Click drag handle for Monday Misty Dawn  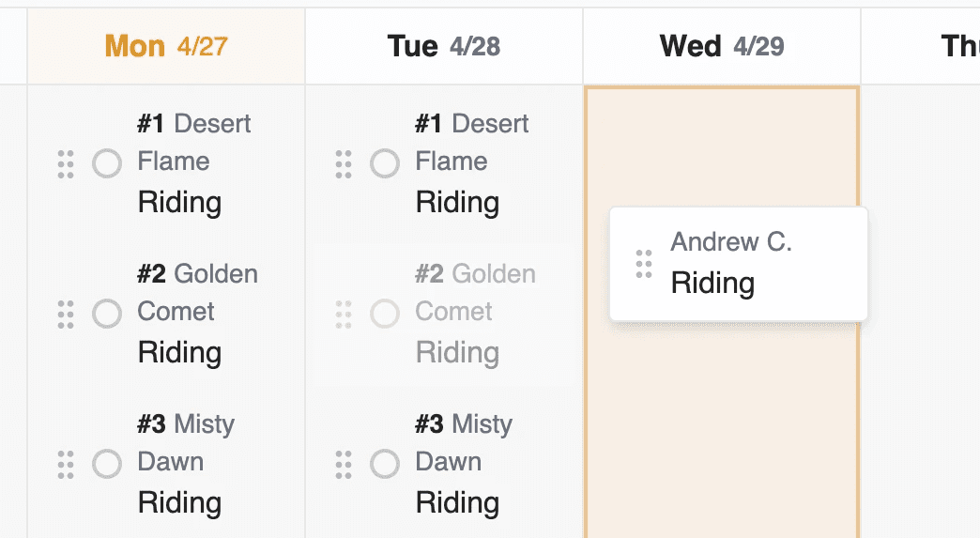tap(66, 464)
